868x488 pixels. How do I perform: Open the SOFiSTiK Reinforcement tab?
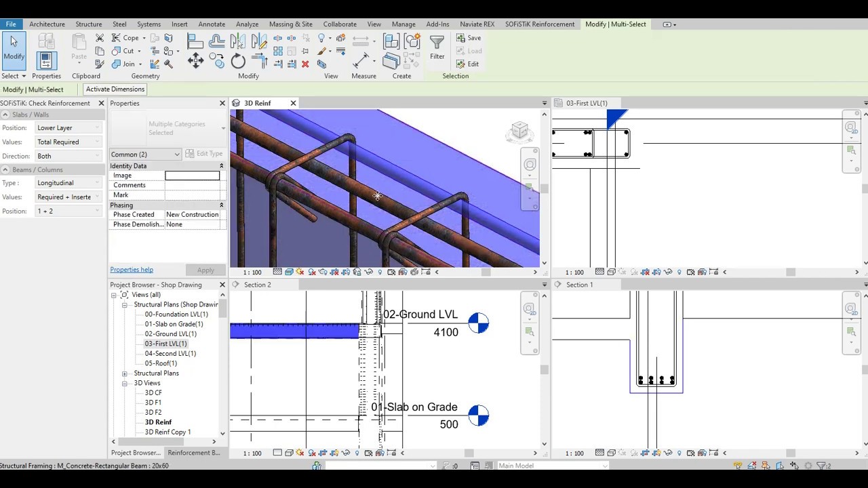539,24
